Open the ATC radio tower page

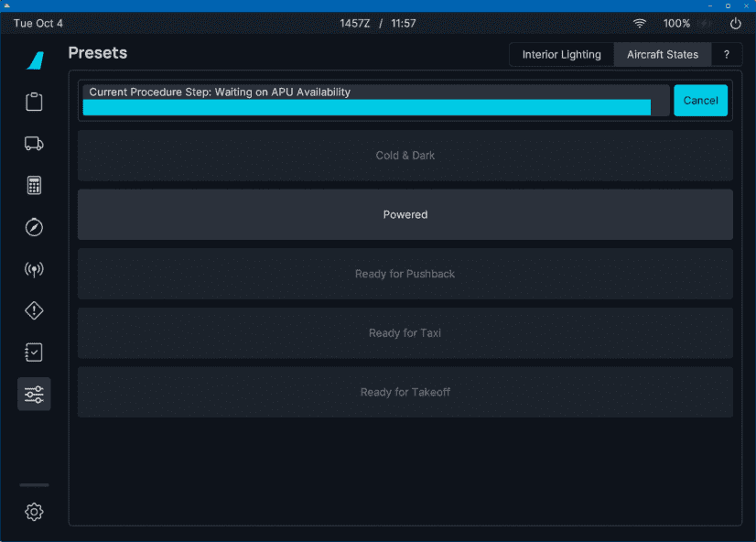pos(34,269)
